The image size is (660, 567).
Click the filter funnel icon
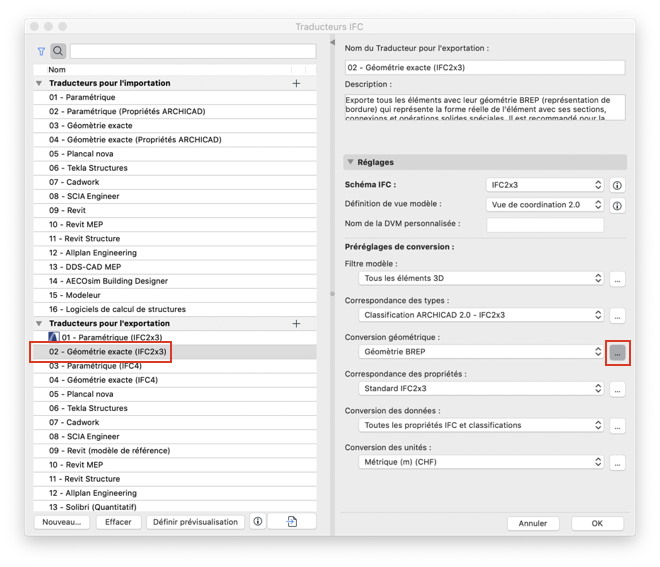pos(41,51)
